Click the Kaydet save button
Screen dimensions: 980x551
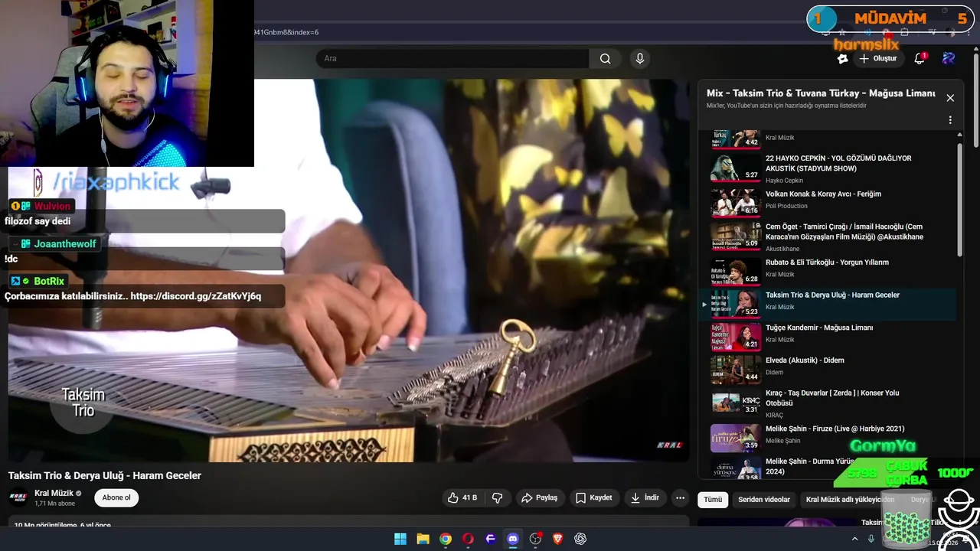pos(594,497)
